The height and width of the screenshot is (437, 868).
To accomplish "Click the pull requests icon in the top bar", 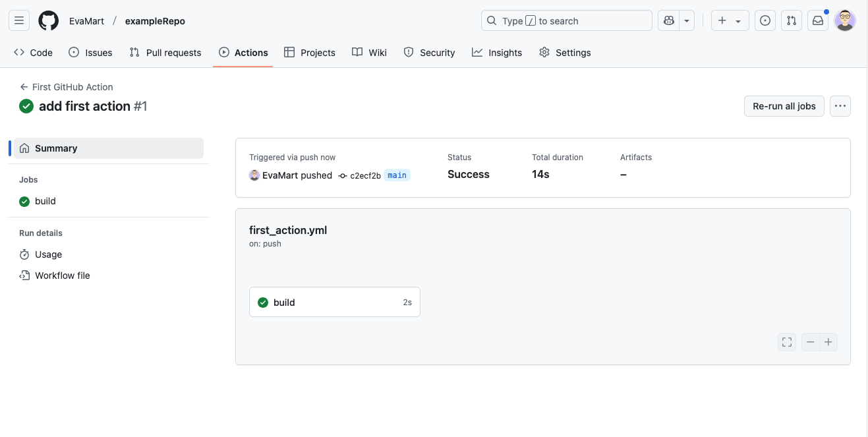I will click(791, 20).
